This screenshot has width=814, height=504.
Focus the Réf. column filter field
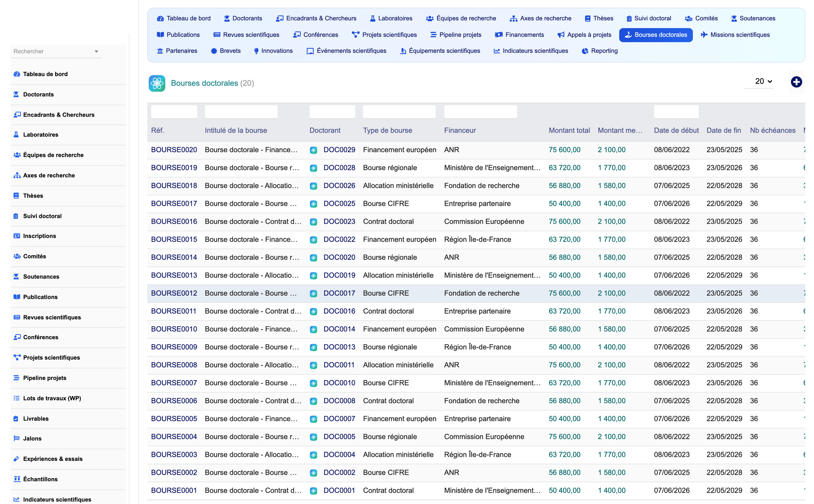174,112
